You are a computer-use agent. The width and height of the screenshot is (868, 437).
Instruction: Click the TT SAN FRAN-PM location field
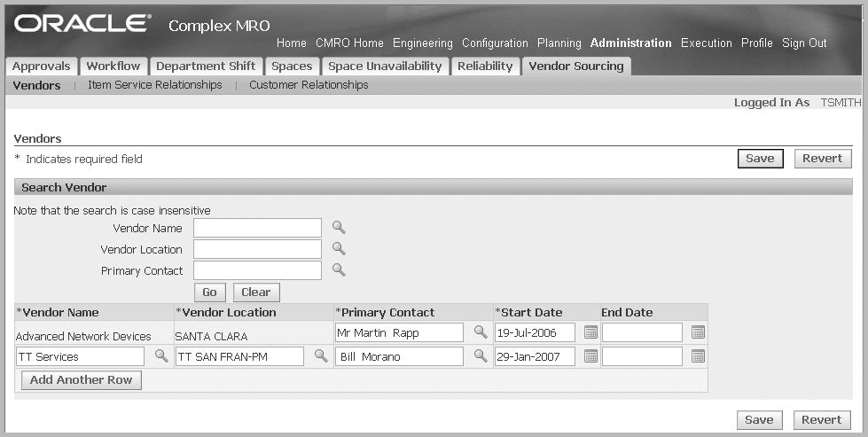click(x=239, y=357)
